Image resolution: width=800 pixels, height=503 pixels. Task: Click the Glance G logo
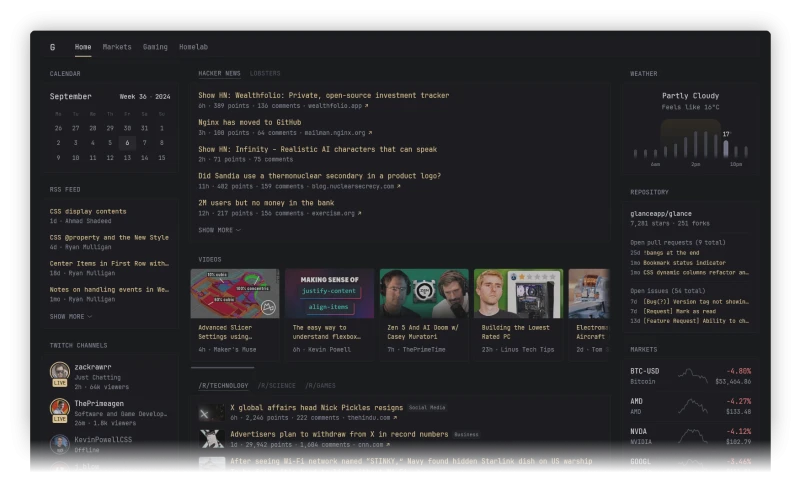(53, 47)
